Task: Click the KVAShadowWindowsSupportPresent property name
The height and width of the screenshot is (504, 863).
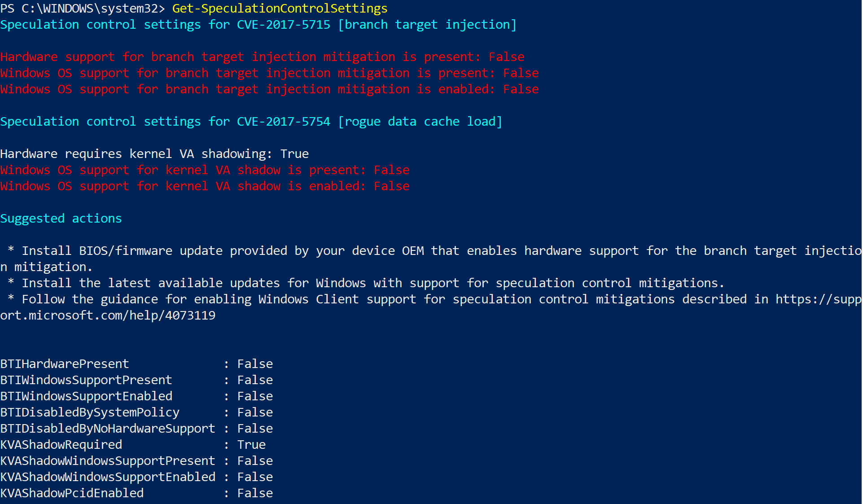Action: click(x=108, y=461)
